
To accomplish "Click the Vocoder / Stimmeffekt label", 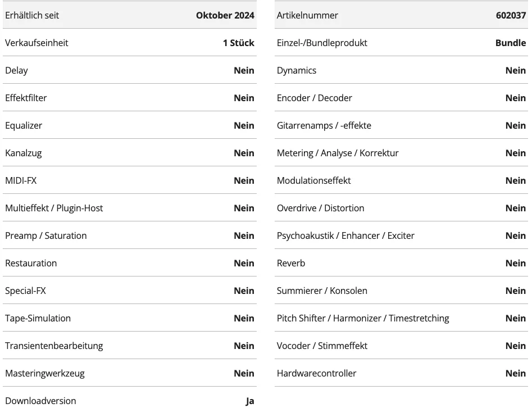I will pos(322,346).
